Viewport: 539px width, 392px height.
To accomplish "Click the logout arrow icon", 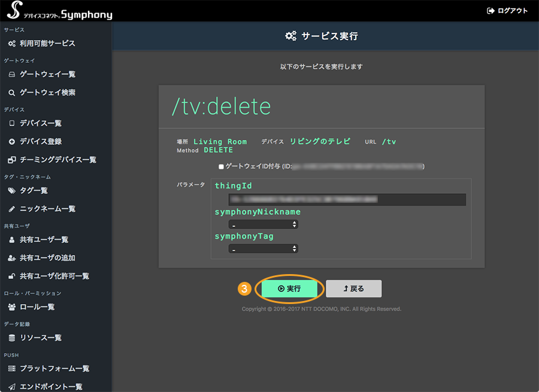I will point(490,11).
